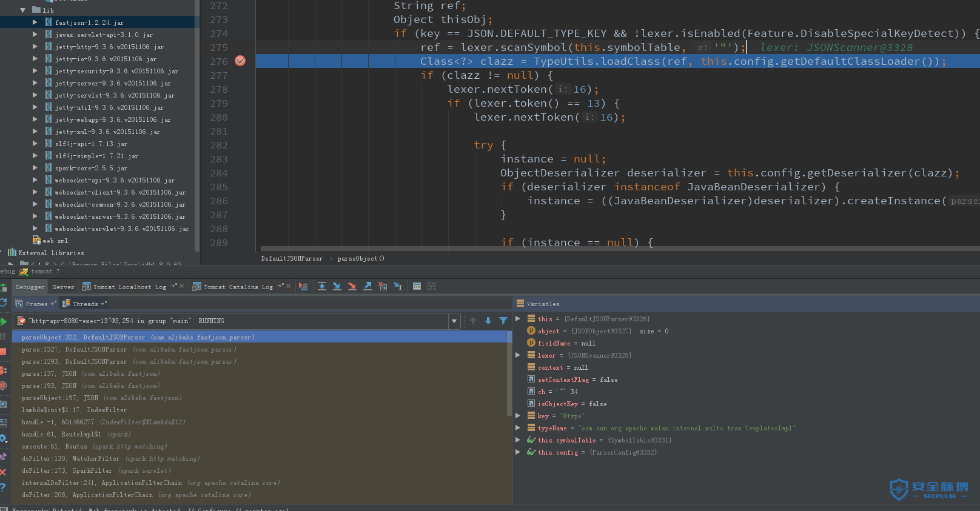The width and height of the screenshot is (980, 511).
Task: Click the editor horizontal scrollbar
Action: click(620, 248)
